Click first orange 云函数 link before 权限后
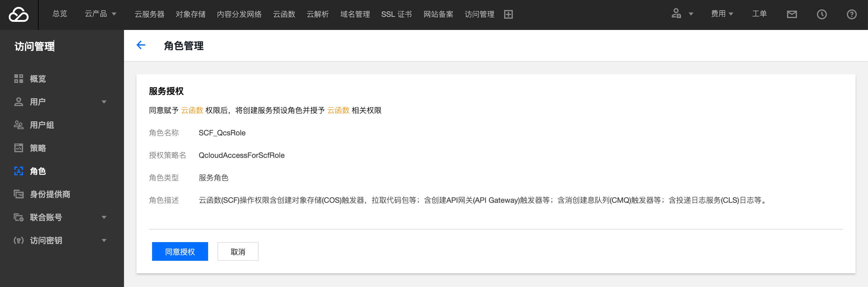This screenshot has height=287, width=868. [x=192, y=110]
